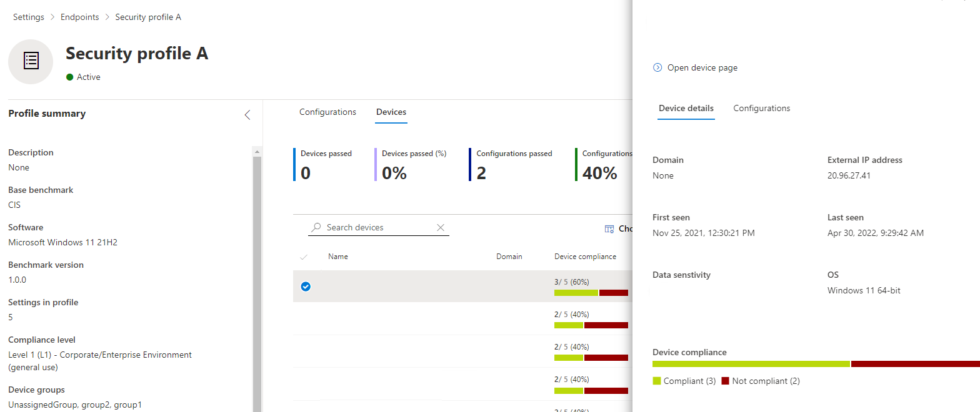Image resolution: width=980 pixels, height=412 pixels.
Task: Clear the device search with the X icon
Action: pos(441,228)
